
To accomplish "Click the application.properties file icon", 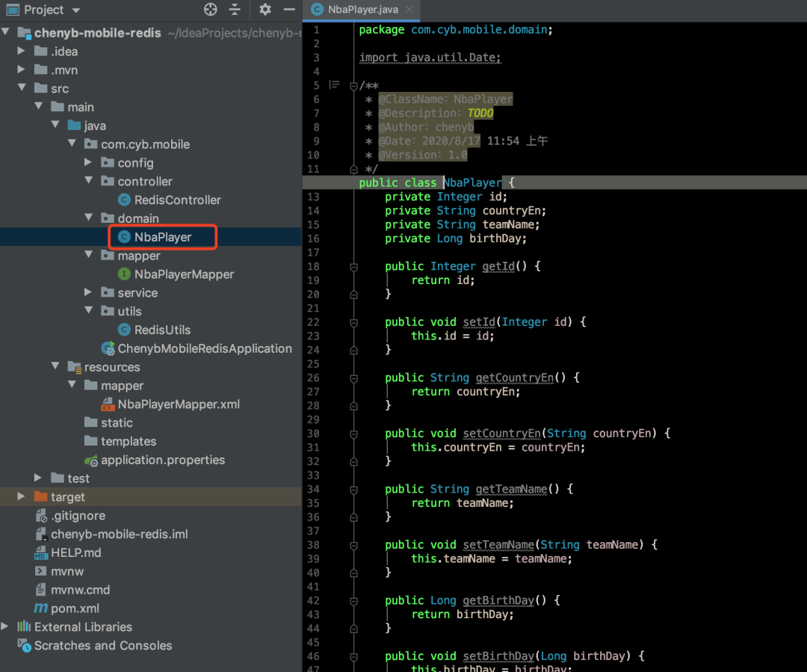I will [91, 460].
